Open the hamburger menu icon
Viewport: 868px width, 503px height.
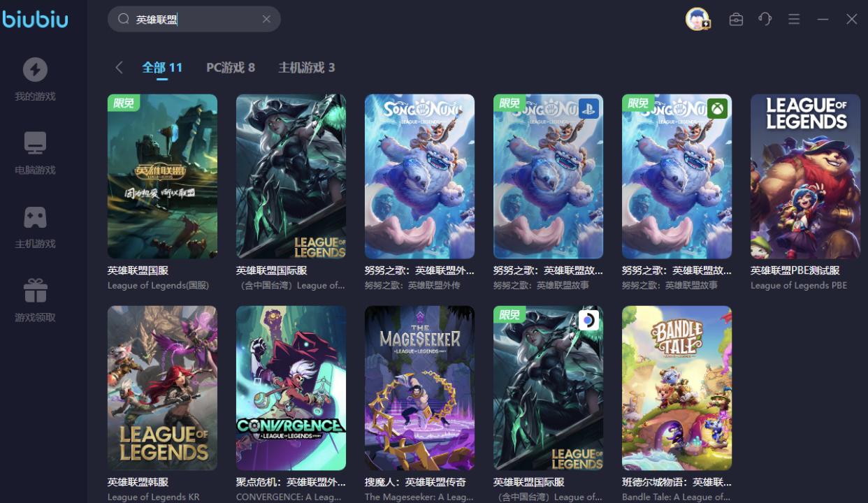[x=794, y=20]
